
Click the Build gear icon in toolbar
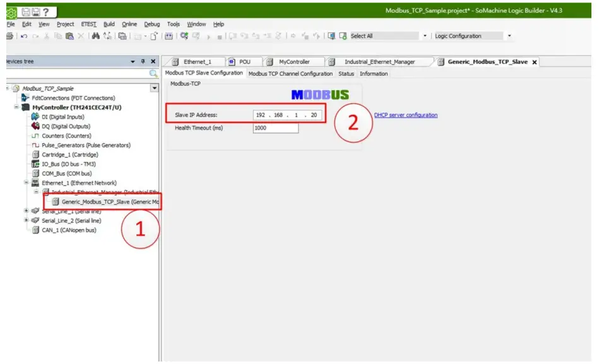coord(184,36)
